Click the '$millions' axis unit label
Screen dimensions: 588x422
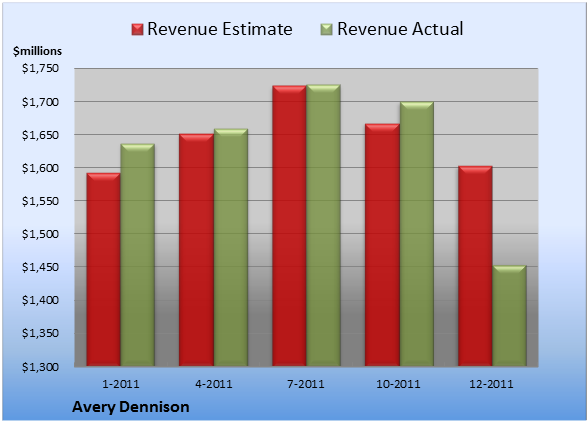[x=38, y=51]
